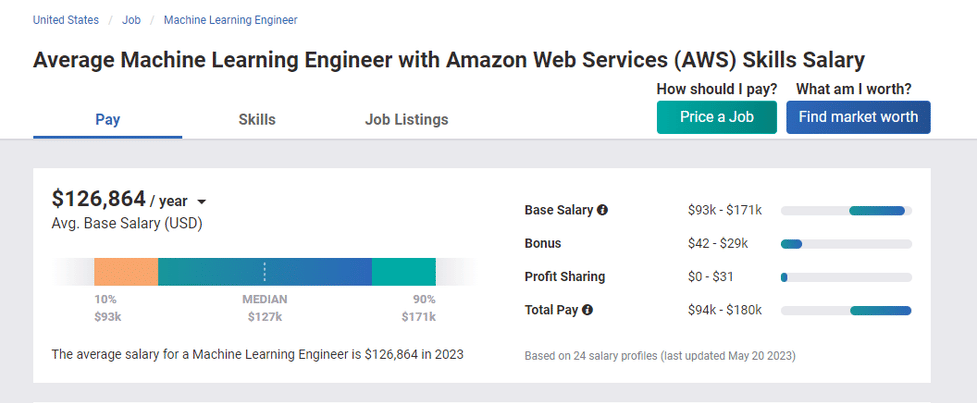Image resolution: width=977 pixels, height=403 pixels.
Task: Click the median marker on salary bar
Action: pos(265,272)
